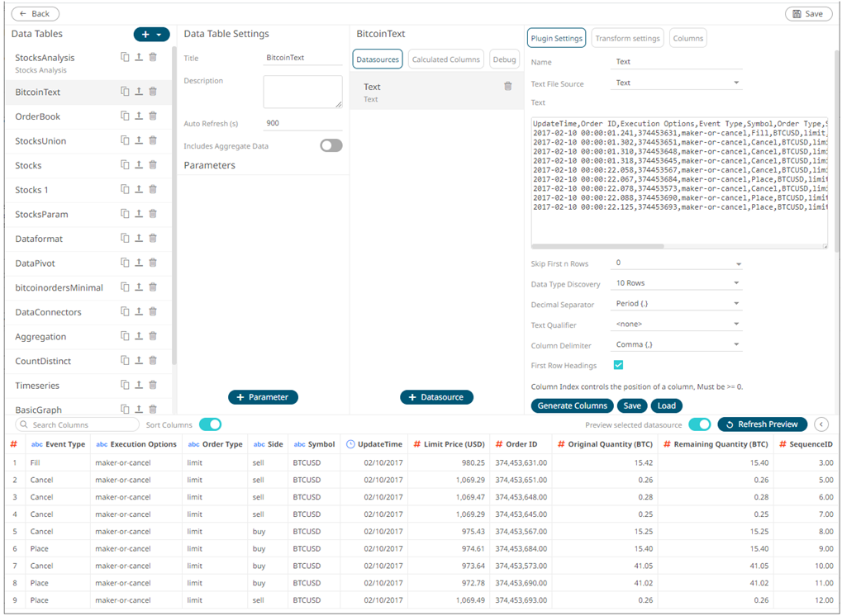Image resolution: width=842 pixels, height=616 pixels.
Task: Expand the Column Delimiter dropdown
Action: [677, 344]
